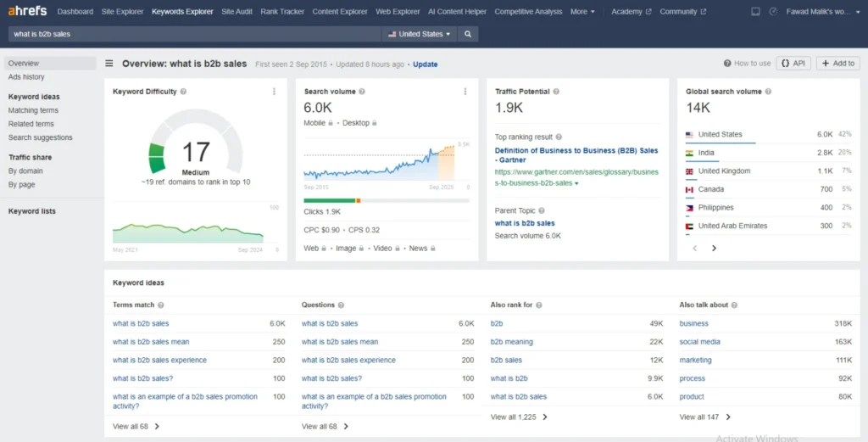Click the search magnifier button
The width and height of the screenshot is (868, 442).
468,34
